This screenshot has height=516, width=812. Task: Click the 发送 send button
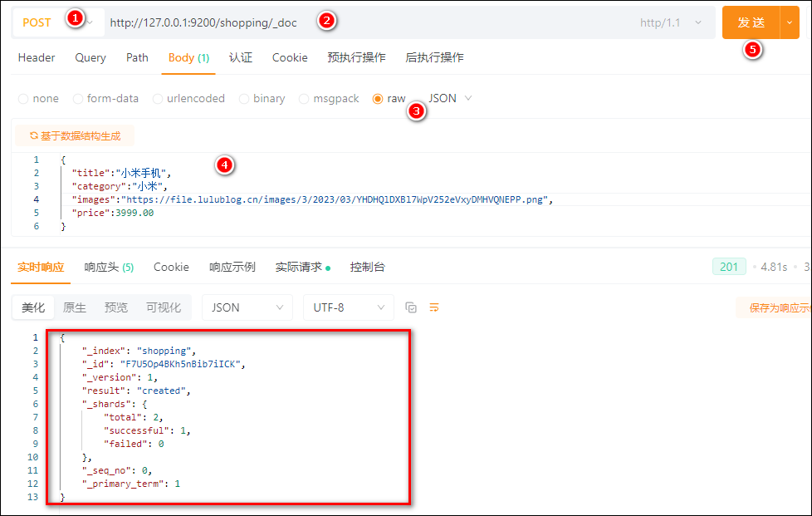pos(751,22)
